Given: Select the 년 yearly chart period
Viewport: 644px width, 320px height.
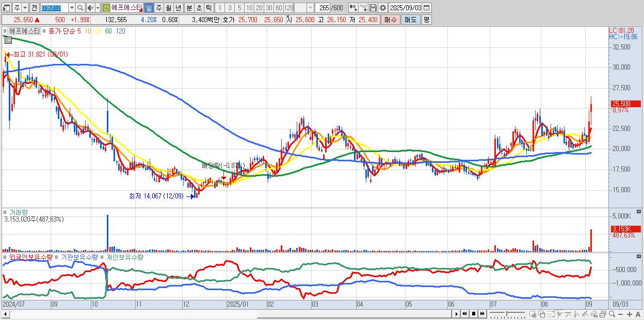Looking at the screenshot, I should pos(178,8).
